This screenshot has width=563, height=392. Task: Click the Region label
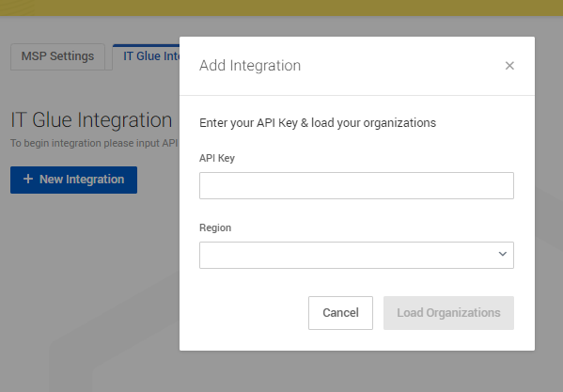click(x=215, y=227)
